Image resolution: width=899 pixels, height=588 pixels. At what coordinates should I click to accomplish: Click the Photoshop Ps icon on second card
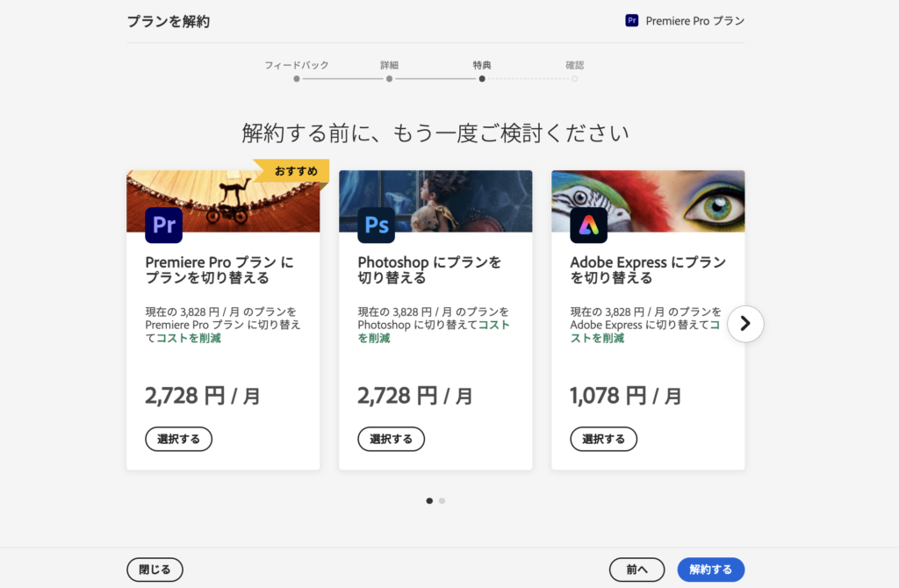[x=376, y=226]
